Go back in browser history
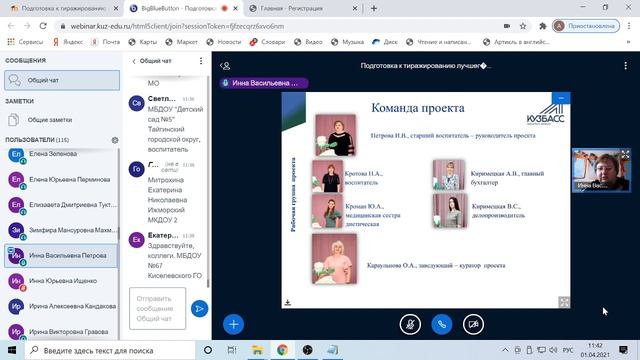This screenshot has width=640, height=360. 11,26
